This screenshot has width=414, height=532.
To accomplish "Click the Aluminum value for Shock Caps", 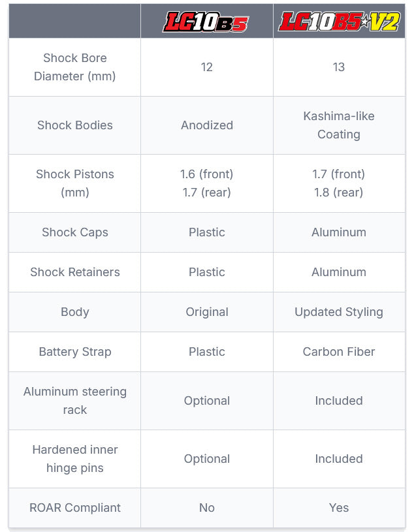I will (339, 232).
